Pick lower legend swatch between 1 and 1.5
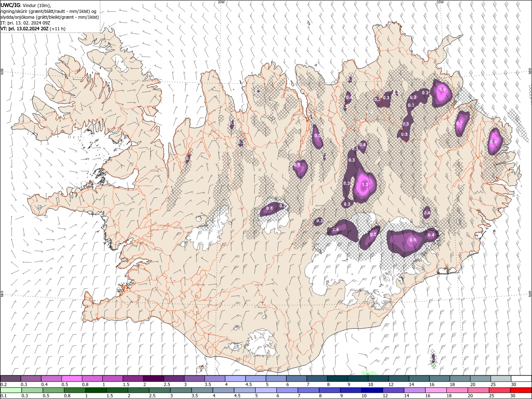This screenshot has width=532, height=399. tap(96, 390)
